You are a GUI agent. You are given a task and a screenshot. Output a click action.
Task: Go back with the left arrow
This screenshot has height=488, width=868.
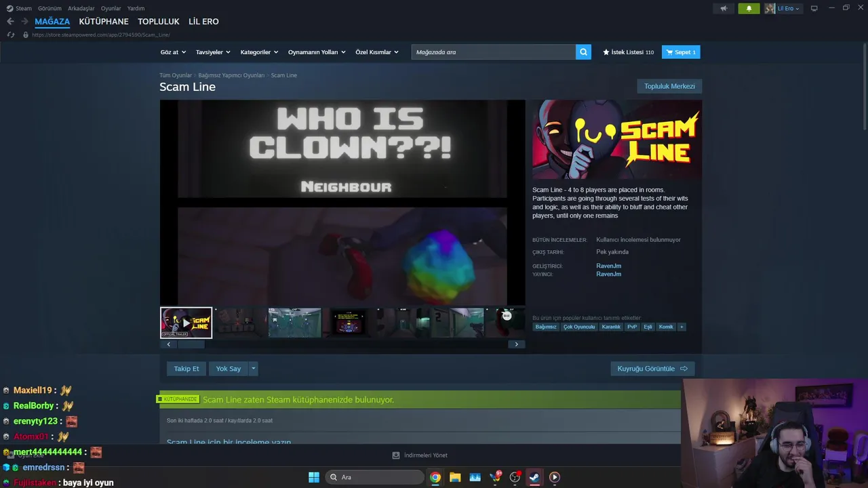[x=10, y=22]
